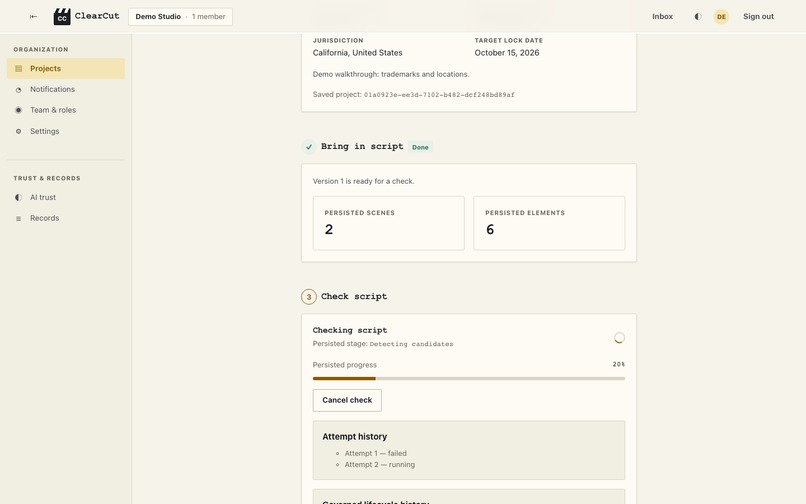This screenshot has height=504, width=806.
Task: Click the checking script spinner icon
Action: point(619,337)
